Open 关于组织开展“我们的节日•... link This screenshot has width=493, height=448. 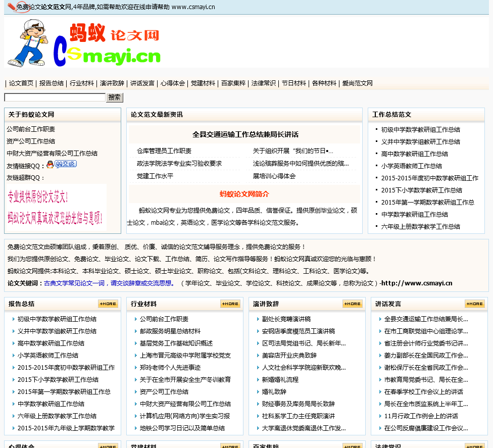click(x=293, y=151)
